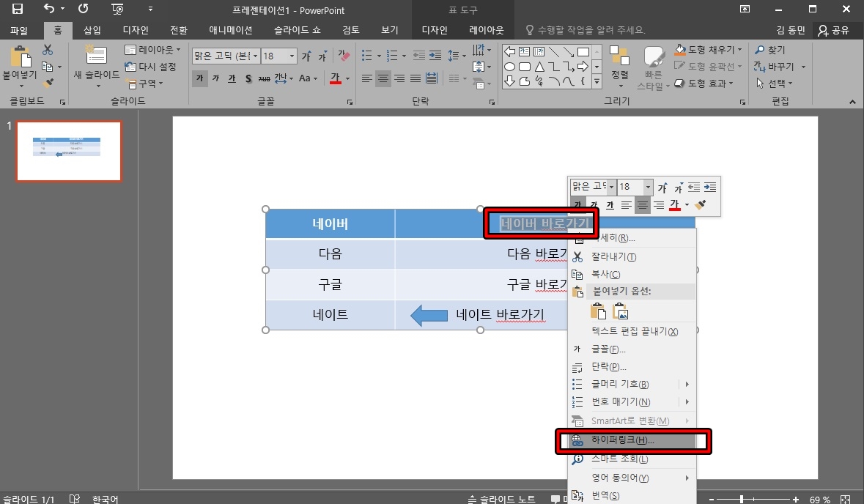Choose Cut in the context menu
864x504 pixels.
[633, 256]
